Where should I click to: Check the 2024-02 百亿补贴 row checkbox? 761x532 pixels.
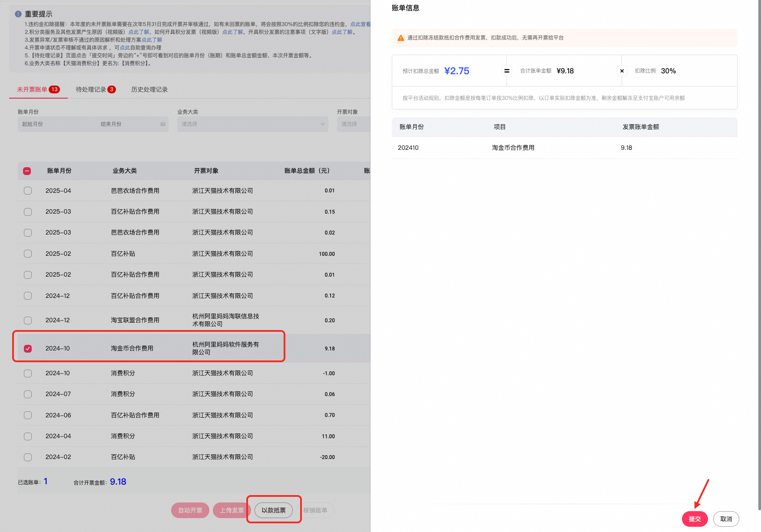pos(28,457)
